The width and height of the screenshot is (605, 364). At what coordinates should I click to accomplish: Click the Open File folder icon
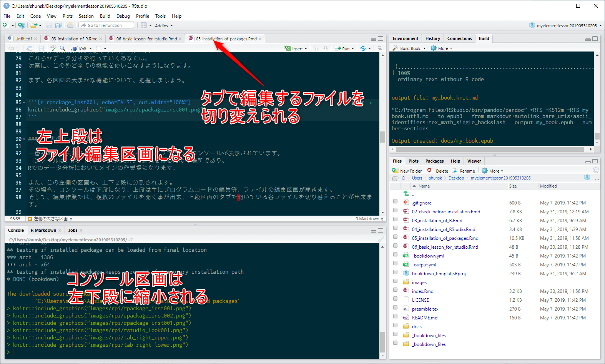[33, 25]
